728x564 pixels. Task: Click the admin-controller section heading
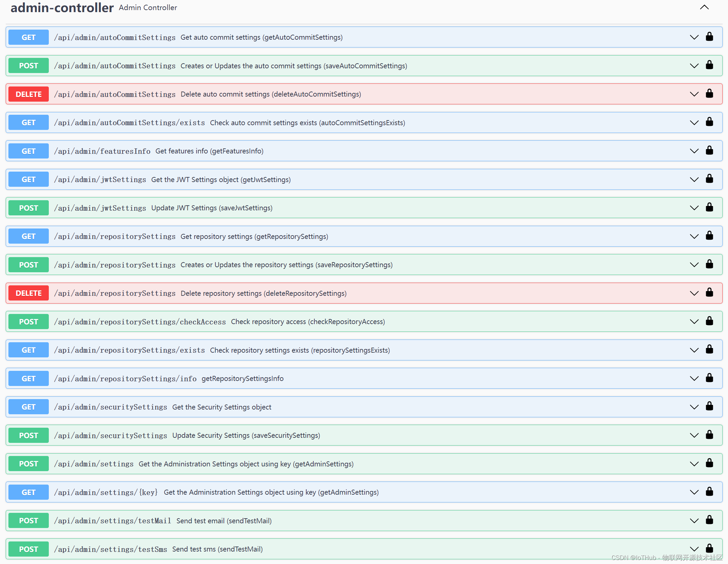click(62, 7)
